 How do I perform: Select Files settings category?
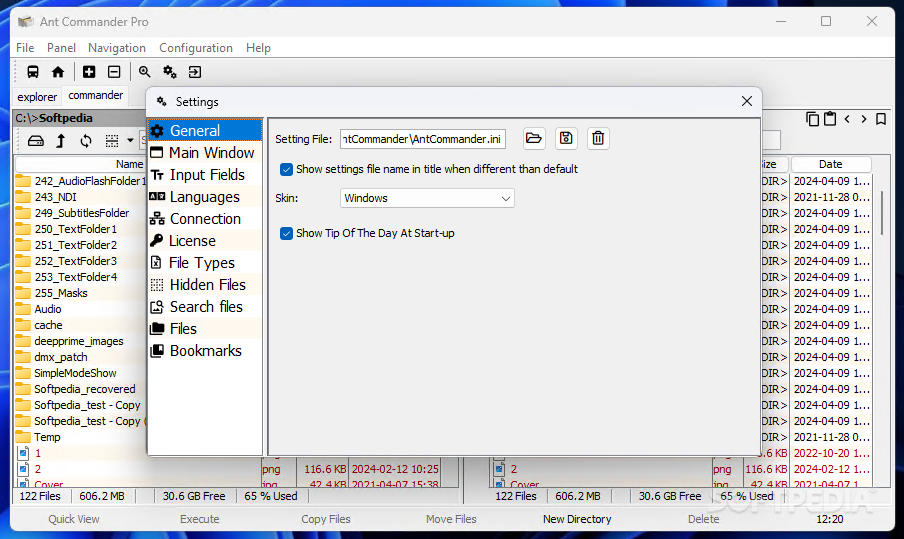click(205, 329)
